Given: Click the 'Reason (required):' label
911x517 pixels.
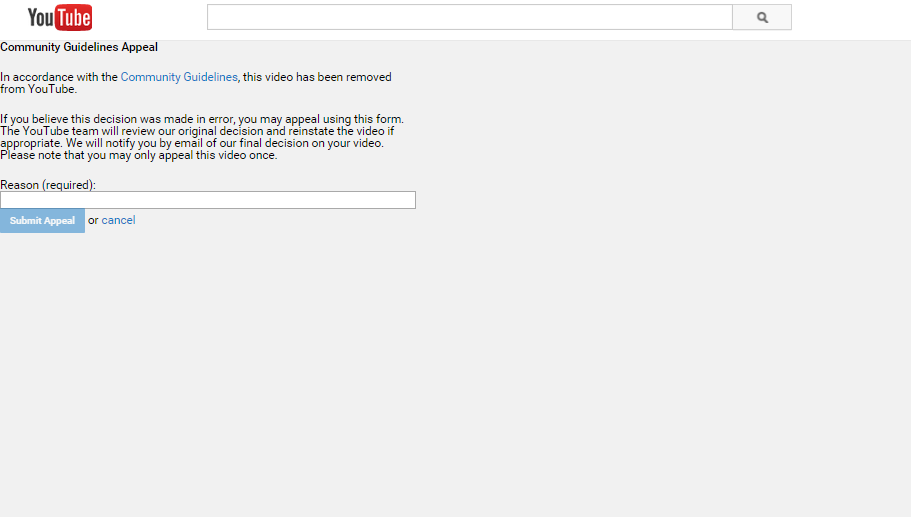Looking at the screenshot, I should point(48,185).
